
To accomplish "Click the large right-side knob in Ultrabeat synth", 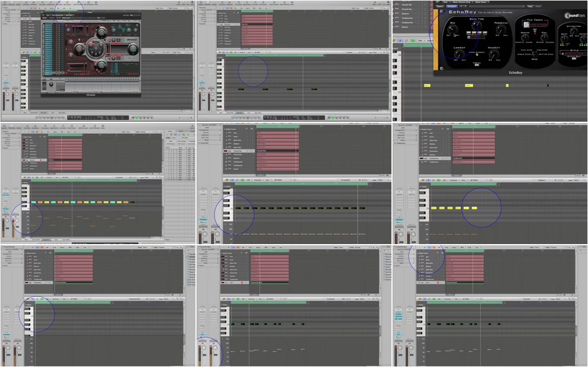I will [x=133, y=49].
